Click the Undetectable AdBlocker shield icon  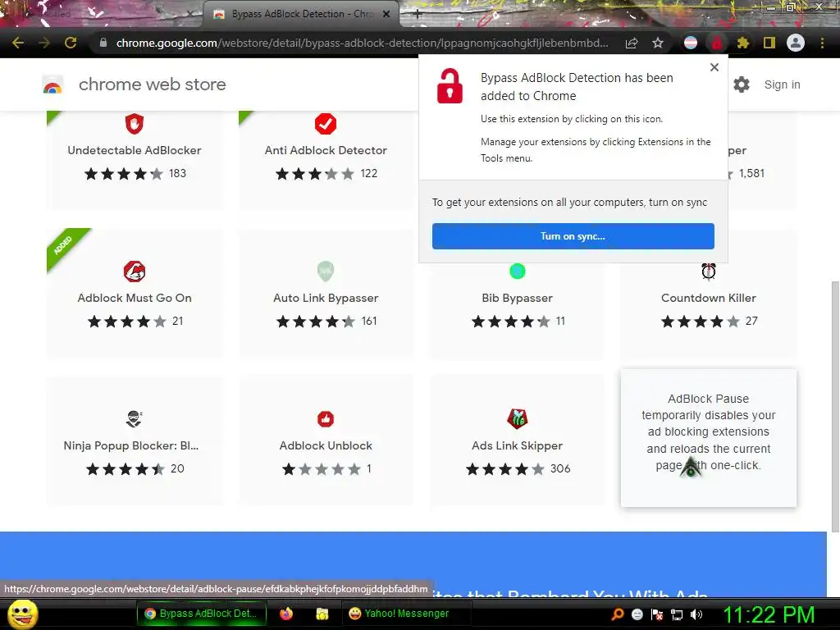(x=135, y=124)
